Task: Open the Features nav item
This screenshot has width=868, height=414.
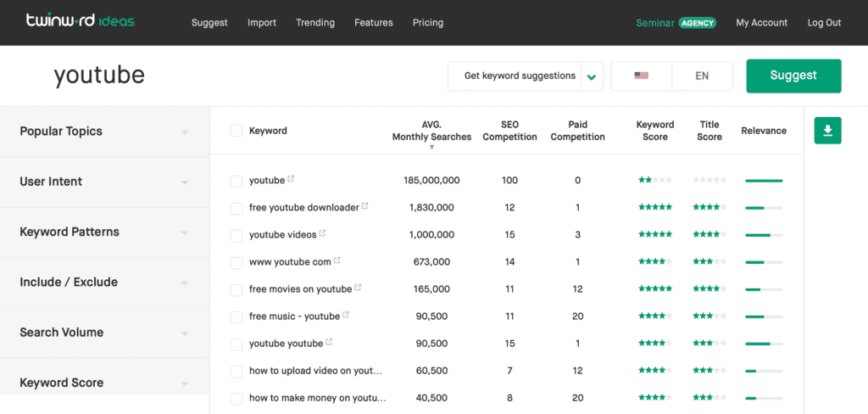Action: [374, 23]
